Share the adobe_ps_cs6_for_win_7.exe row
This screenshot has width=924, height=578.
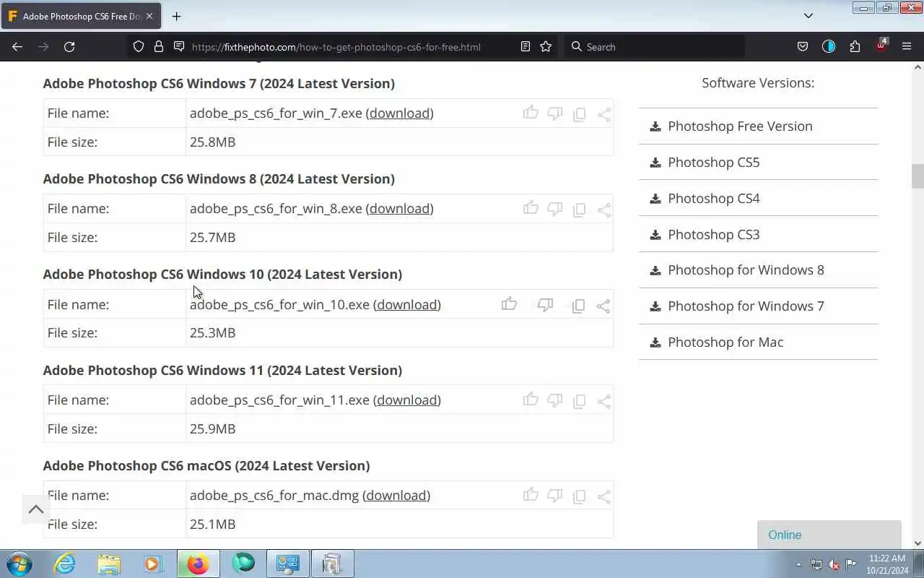[x=604, y=114]
